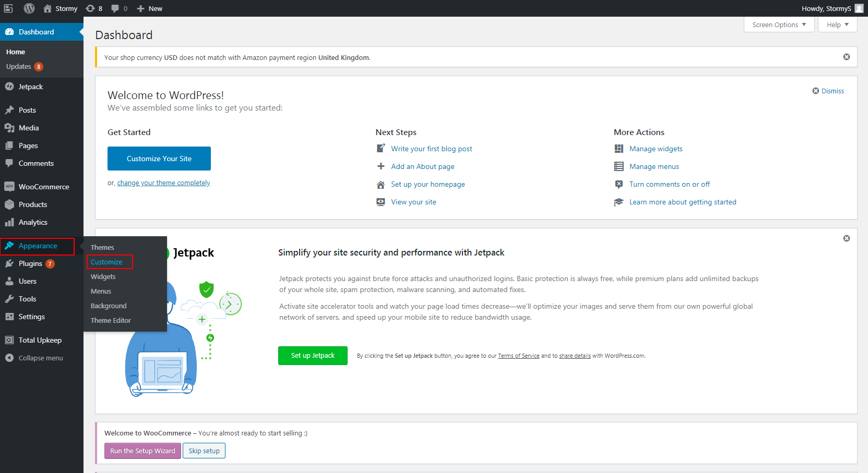Dismiss the shop currency warning notice
The width and height of the screenshot is (868, 473).
[x=847, y=57]
